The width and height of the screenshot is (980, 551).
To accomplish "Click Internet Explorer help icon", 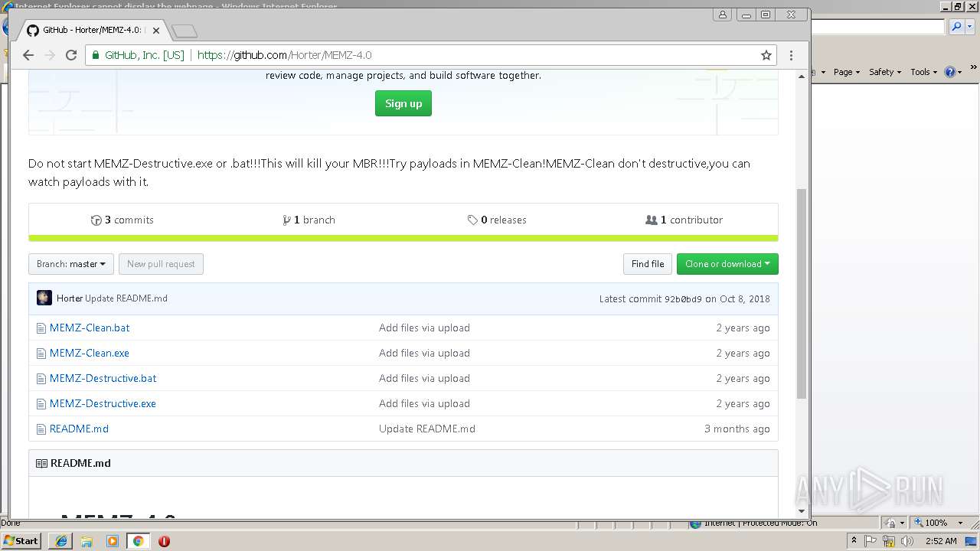I will (950, 72).
